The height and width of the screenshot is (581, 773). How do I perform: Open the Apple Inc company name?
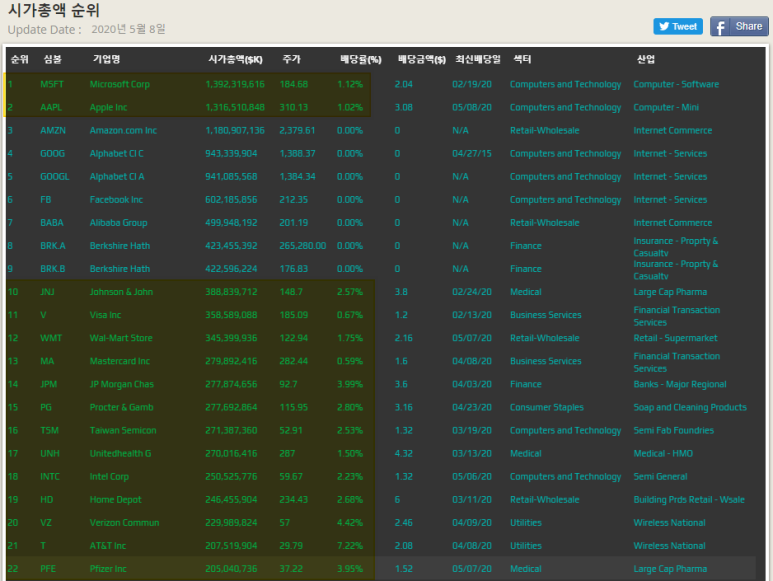[108, 108]
